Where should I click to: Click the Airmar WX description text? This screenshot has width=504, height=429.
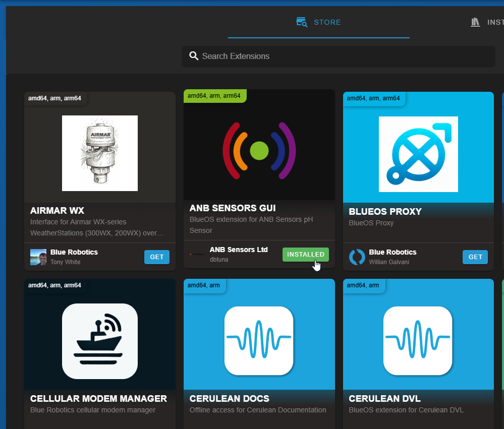pyautogui.click(x=97, y=227)
